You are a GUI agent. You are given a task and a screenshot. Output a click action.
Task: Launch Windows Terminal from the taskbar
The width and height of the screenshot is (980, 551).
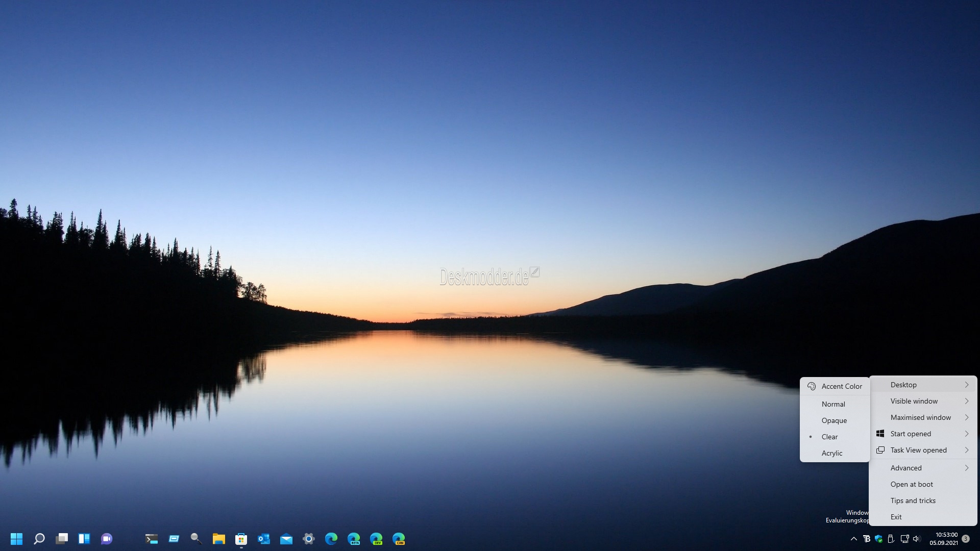click(x=152, y=539)
